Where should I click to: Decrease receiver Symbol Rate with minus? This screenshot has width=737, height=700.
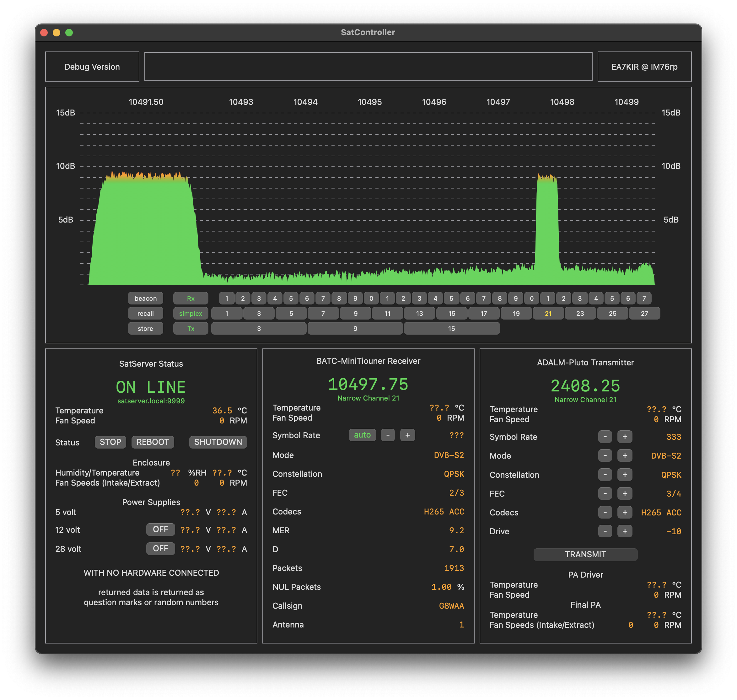click(388, 435)
